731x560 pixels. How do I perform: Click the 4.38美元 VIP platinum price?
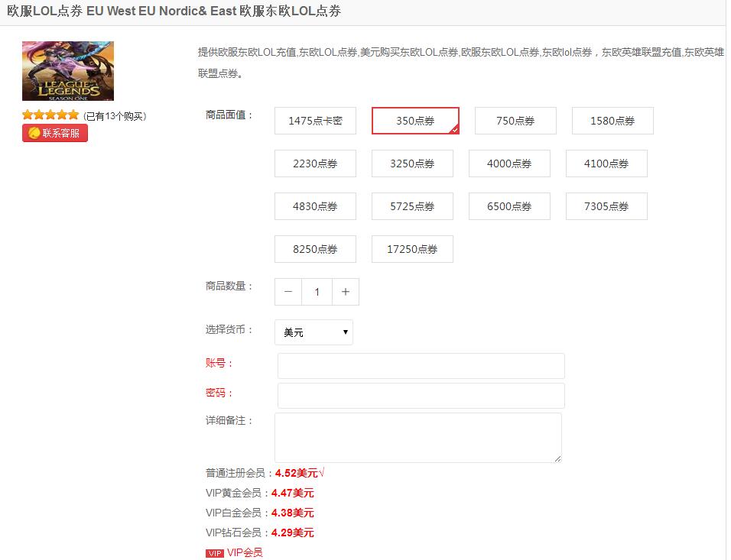(x=293, y=513)
